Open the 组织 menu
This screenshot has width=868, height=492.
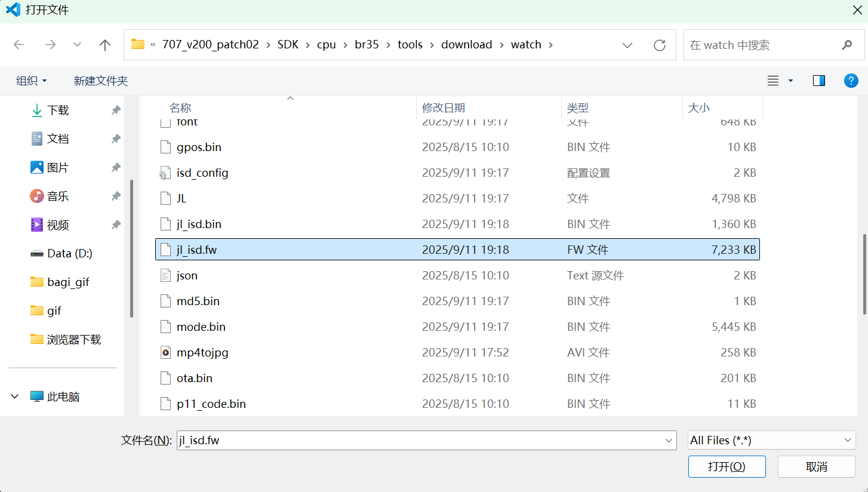(31, 81)
